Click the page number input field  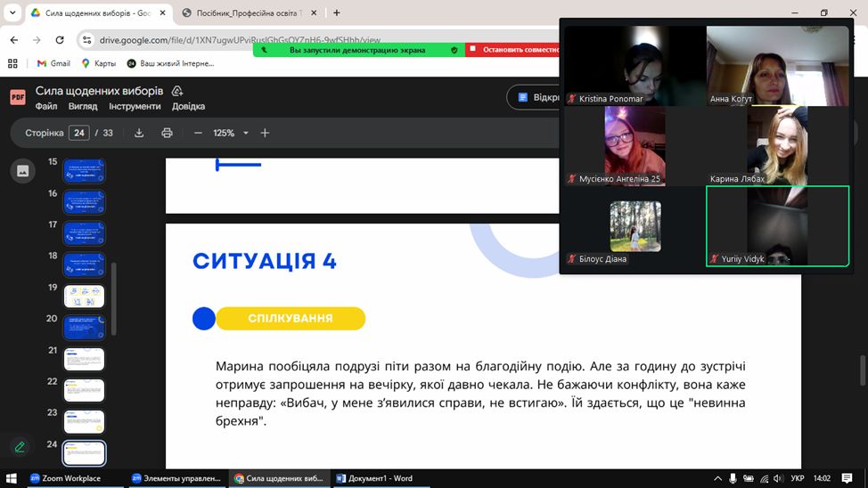[79, 133]
